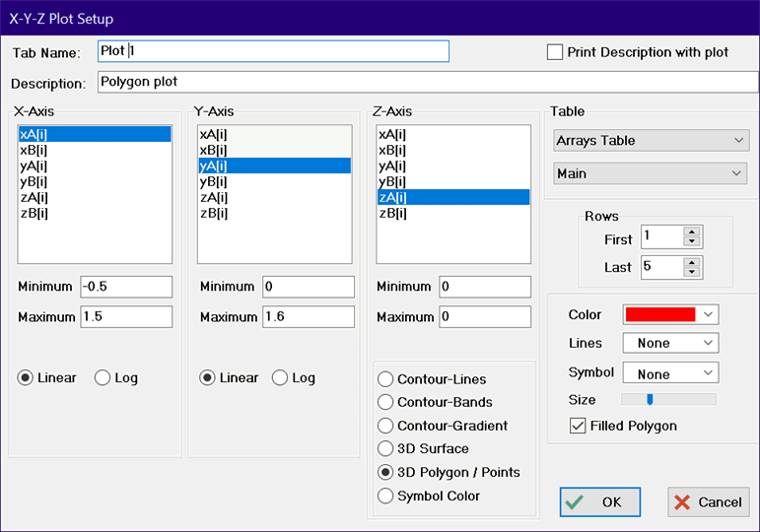Expand the Main table dropdown
760x532 pixels.
650,173
